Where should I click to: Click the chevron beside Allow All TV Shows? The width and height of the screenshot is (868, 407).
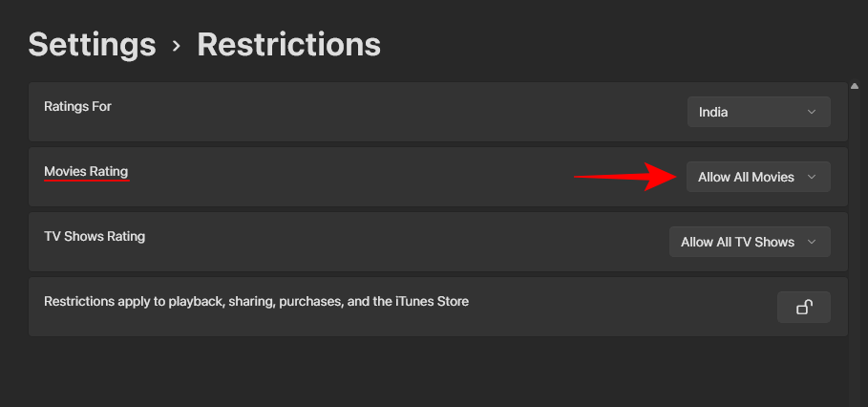[812, 242]
